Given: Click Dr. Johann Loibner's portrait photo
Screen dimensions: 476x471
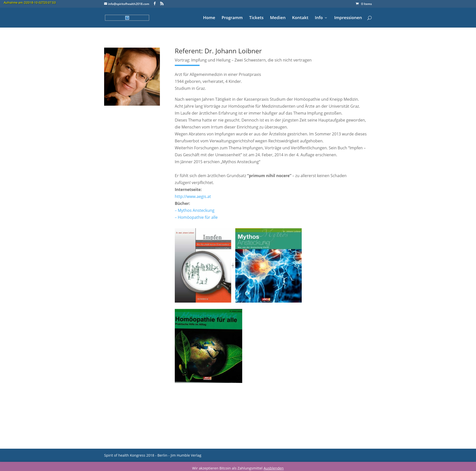Looking at the screenshot, I should pos(132,77).
